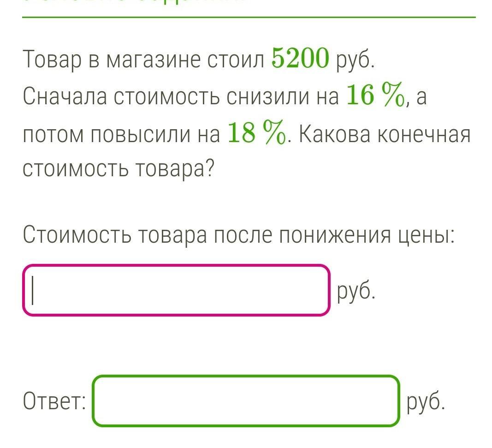The height and width of the screenshot is (448, 492).
Task: Click the question 'Какова конечная'
Action: [x=385, y=134]
